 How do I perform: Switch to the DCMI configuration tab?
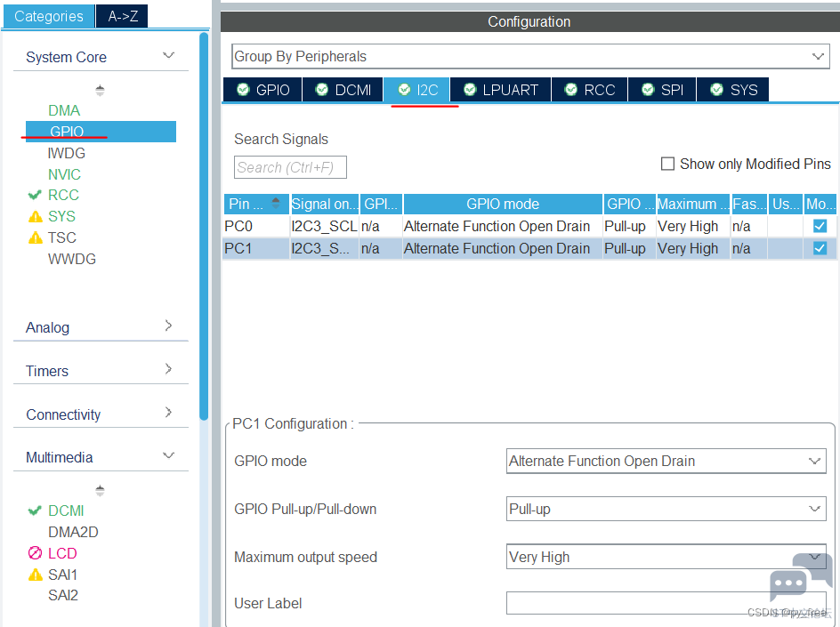pyautogui.click(x=343, y=90)
